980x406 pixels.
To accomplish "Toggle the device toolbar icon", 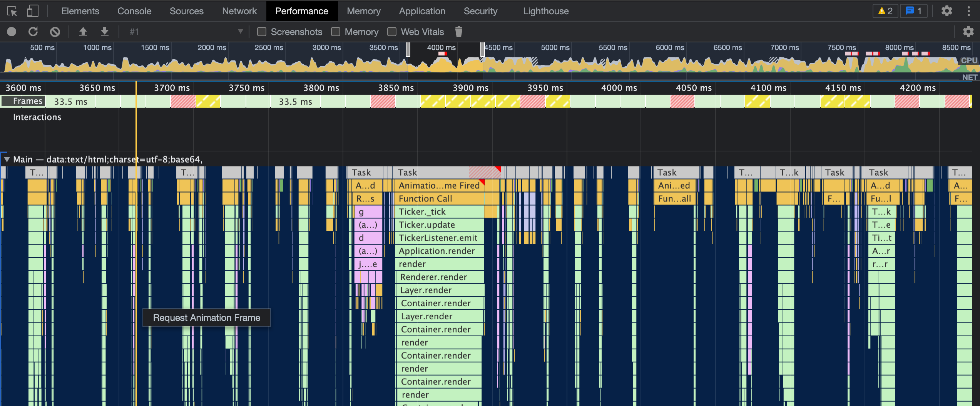I will tap(32, 11).
